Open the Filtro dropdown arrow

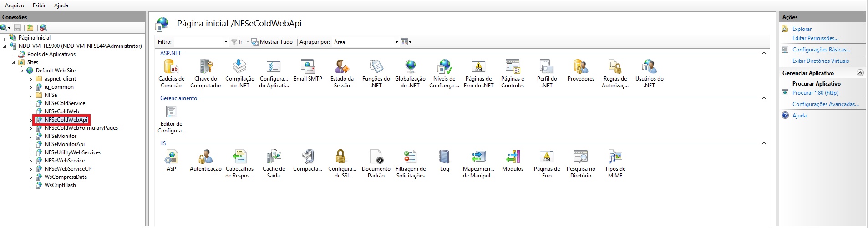point(226,42)
